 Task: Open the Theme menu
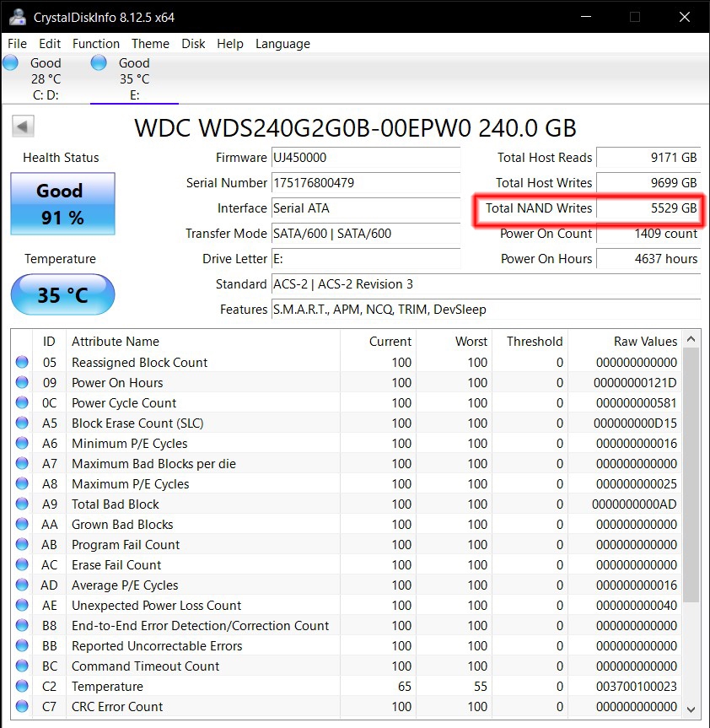click(x=150, y=44)
